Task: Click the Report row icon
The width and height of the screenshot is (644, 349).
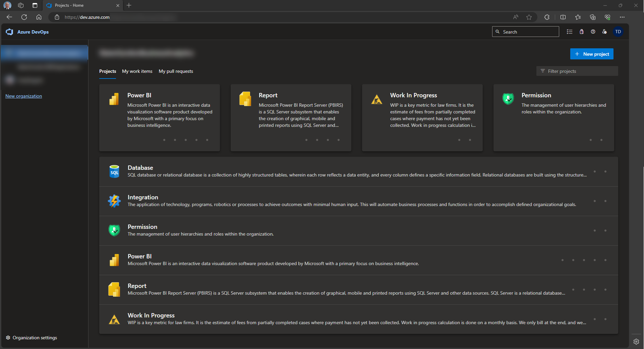Action: point(114,289)
